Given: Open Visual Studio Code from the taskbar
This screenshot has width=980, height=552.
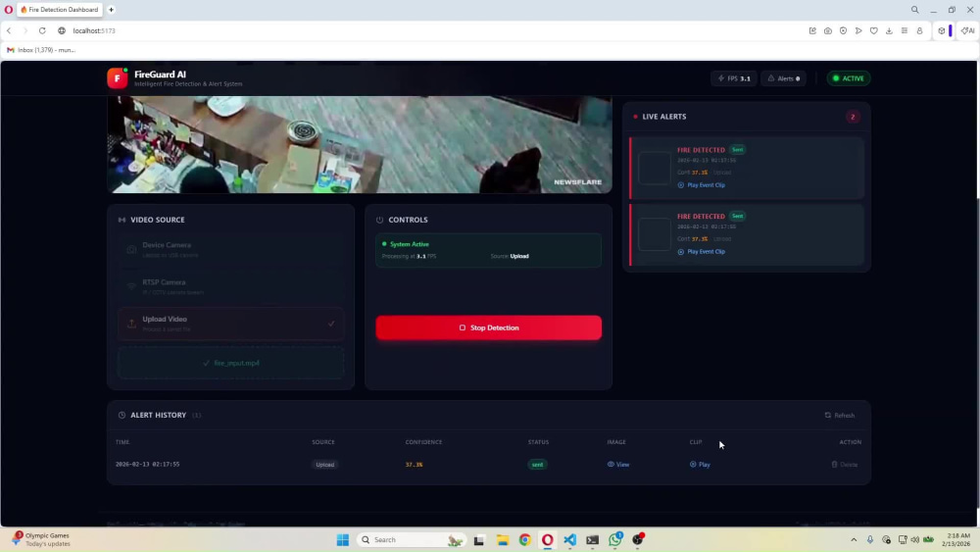Looking at the screenshot, I should [570, 539].
